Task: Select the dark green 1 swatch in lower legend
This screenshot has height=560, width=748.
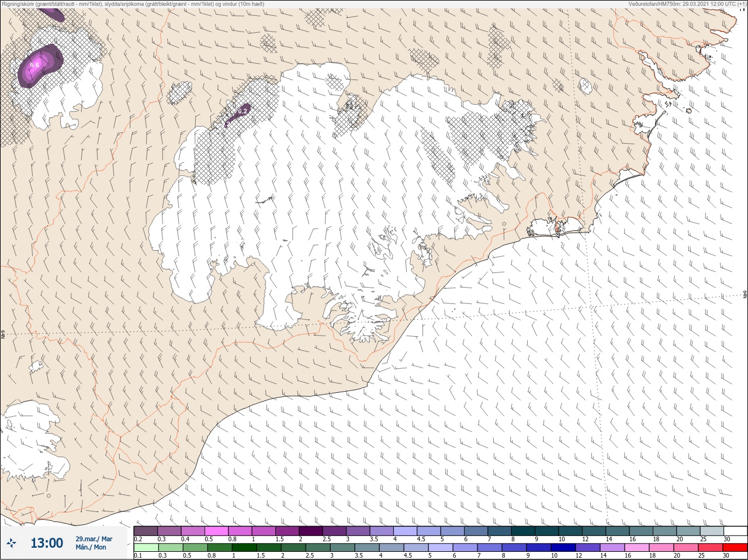Action: pyautogui.click(x=244, y=548)
